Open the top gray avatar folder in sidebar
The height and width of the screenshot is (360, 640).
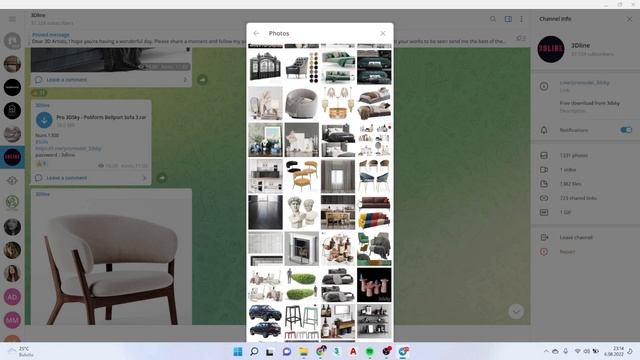tap(12, 41)
